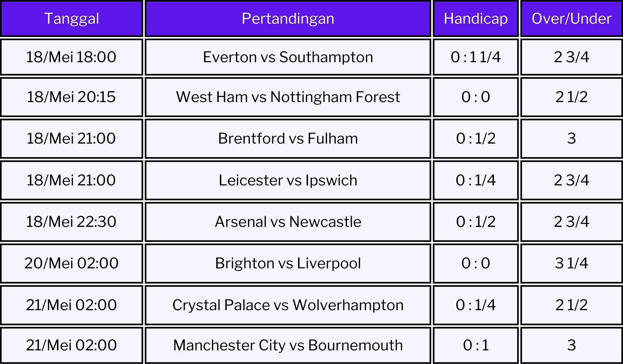
Task: Click the Arsenal vs Newcastle match cell
Action: point(288,222)
